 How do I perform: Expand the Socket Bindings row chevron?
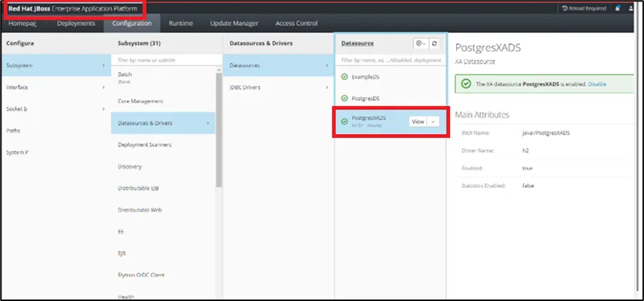[103, 109]
